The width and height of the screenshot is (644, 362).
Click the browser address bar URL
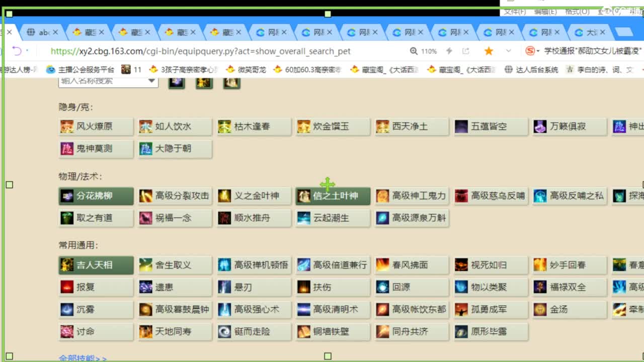tap(201, 51)
